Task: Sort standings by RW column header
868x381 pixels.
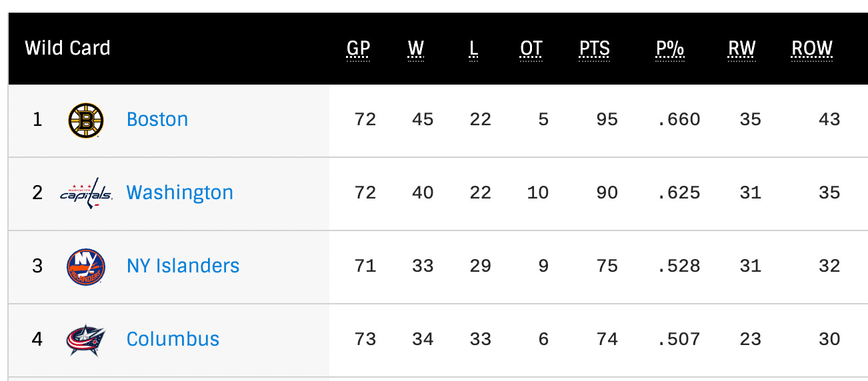Action: (x=742, y=49)
